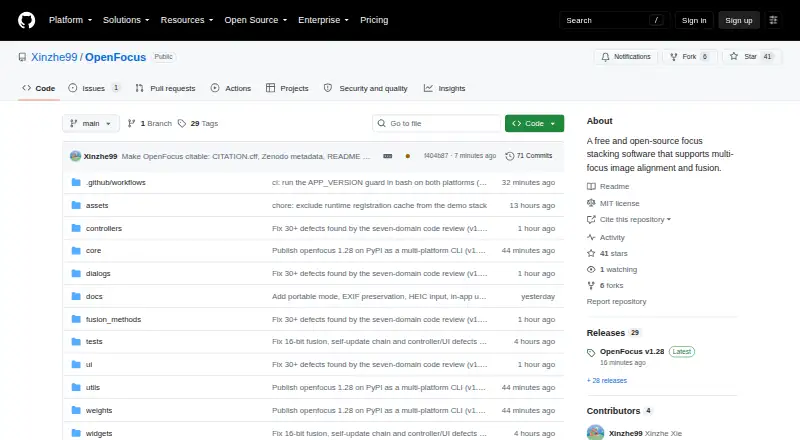The height and width of the screenshot is (440, 800).
Task: Click folder icon of core row
Action: tap(76, 251)
